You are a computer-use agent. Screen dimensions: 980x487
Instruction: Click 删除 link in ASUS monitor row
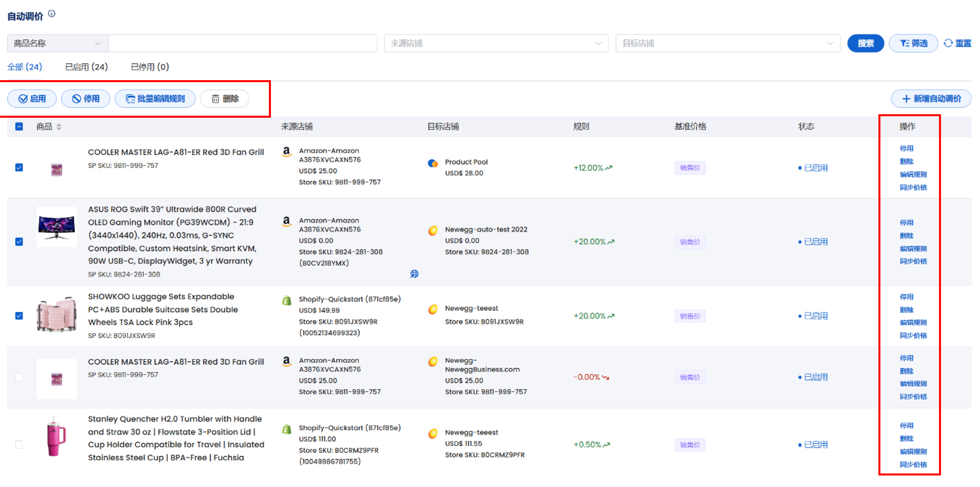pos(906,235)
